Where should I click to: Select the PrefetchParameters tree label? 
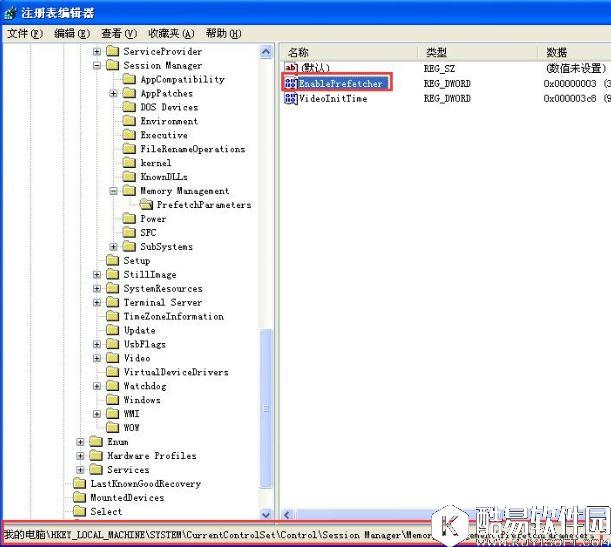204,205
